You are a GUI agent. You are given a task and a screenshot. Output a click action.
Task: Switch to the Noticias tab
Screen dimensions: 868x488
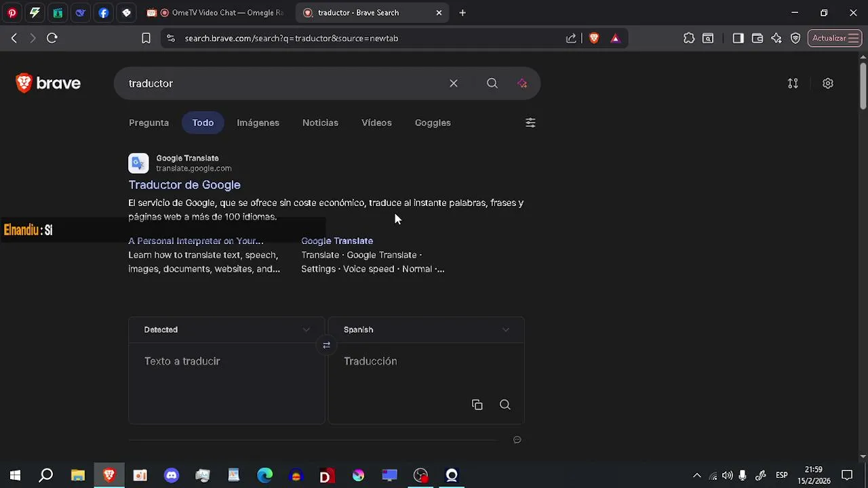coord(320,123)
